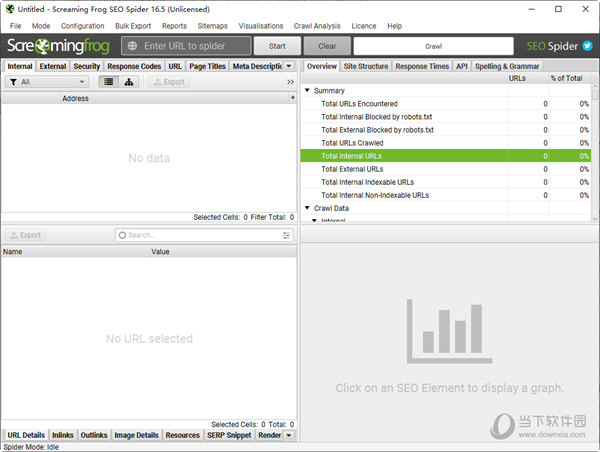The width and height of the screenshot is (600, 452).
Task: Open the Image Details bottom tab
Action: (x=136, y=435)
